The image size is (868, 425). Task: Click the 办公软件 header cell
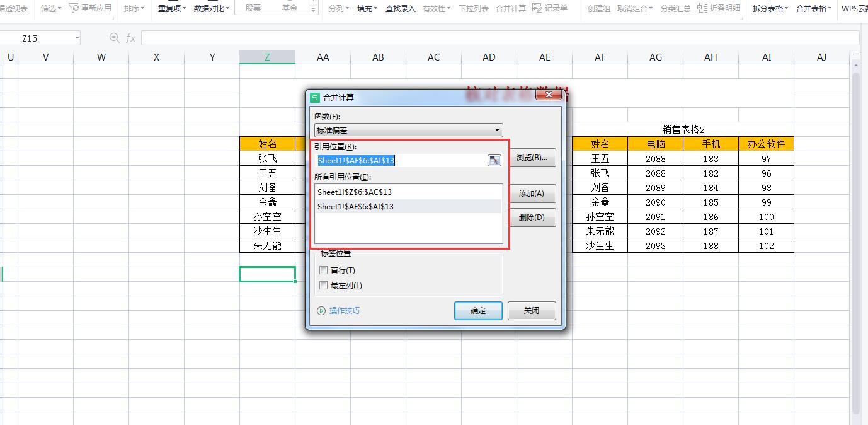766,144
